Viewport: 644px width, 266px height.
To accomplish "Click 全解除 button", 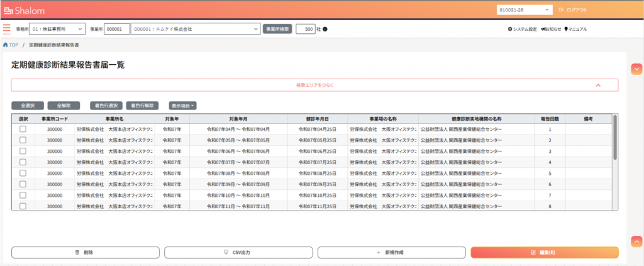I will coord(64,106).
